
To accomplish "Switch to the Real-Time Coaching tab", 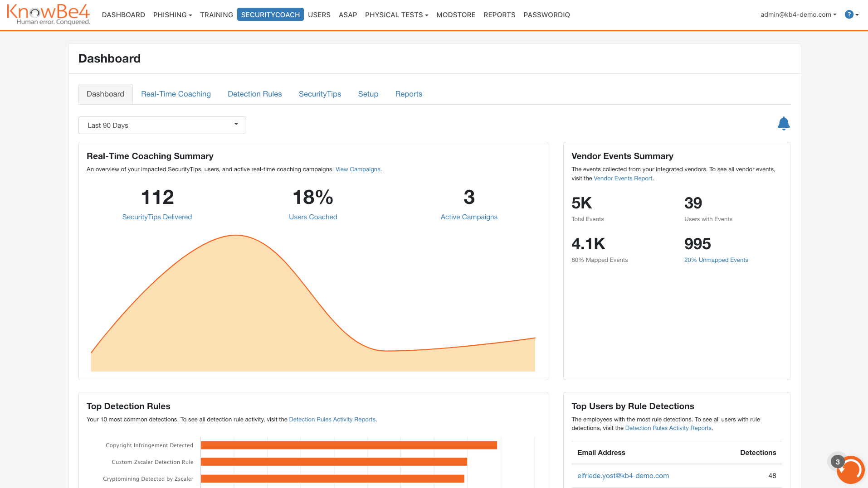I will point(176,94).
